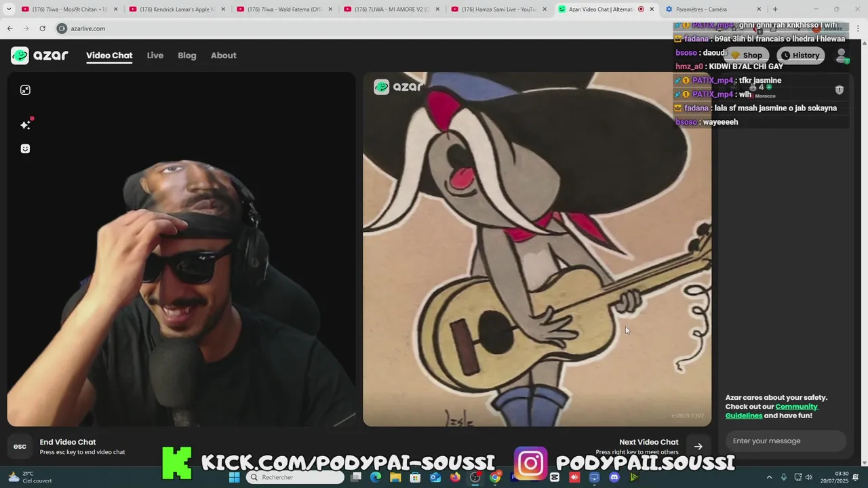This screenshot has height=488, width=868.
Task: Open the smiley face filter icon
Action: pos(25,148)
